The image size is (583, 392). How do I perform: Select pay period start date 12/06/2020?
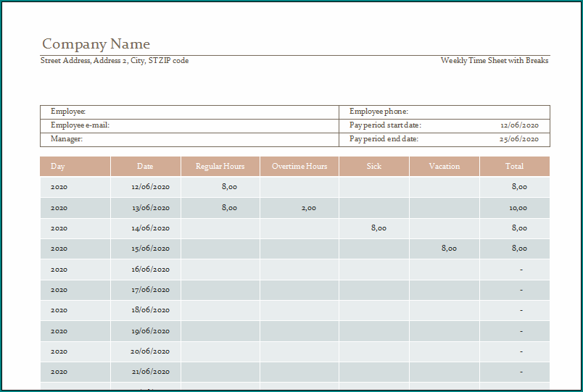pos(519,125)
